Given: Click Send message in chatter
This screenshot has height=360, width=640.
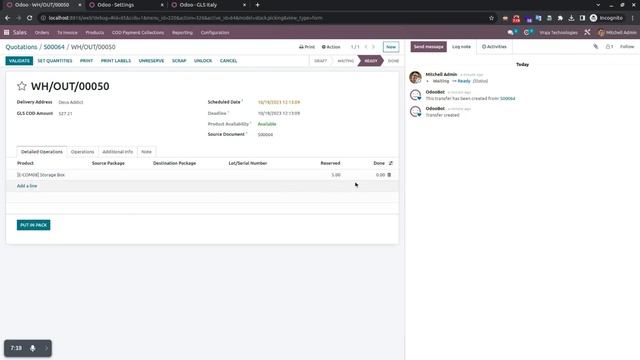Looking at the screenshot, I should click(429, 47).
